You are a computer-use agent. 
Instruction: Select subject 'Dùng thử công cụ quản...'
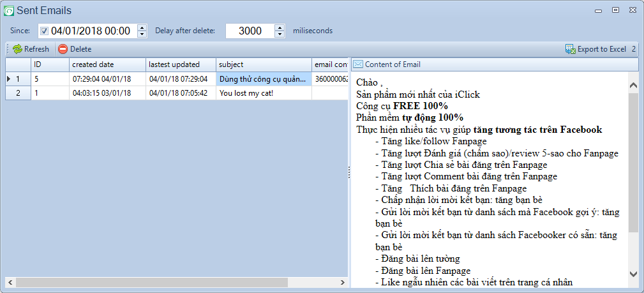tap(264, 79)
